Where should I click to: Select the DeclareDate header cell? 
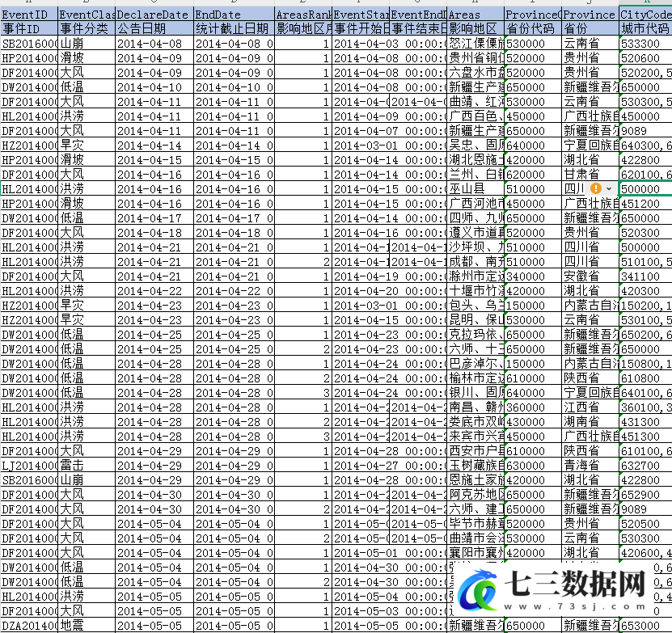coord(154,14)
